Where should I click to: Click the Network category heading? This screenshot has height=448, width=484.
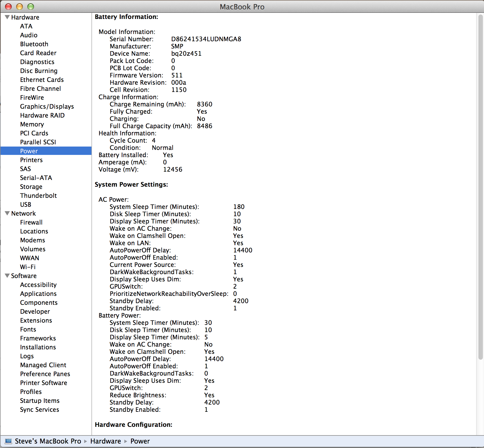coord(23,213)
